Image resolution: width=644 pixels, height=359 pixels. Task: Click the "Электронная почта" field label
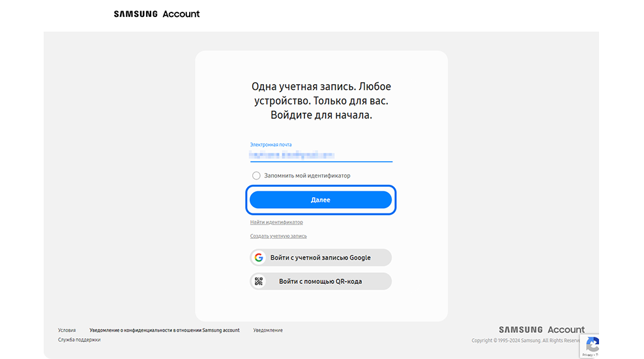(x=271, y=144)
